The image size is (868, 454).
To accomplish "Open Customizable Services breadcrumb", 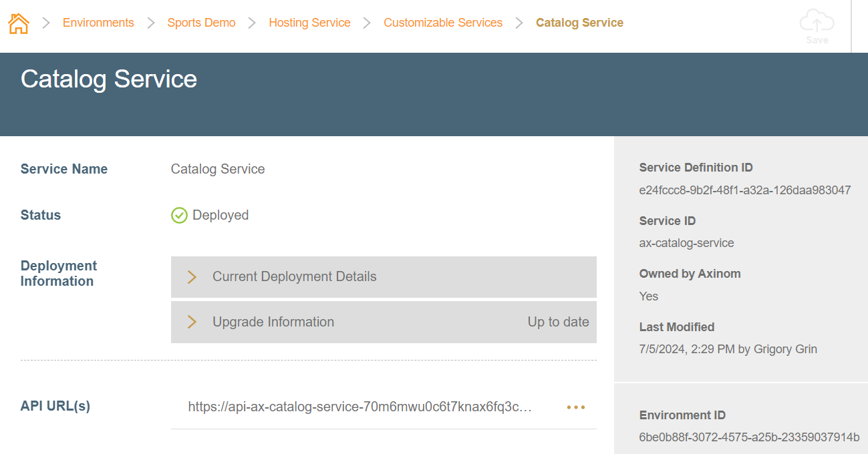I will 442,23.
